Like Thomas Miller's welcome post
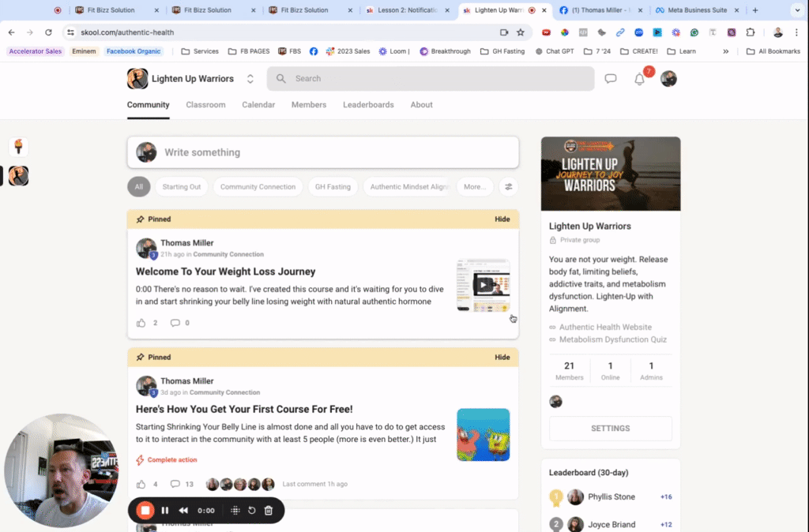The width and height of the screenshot is (809, 532). point(142,322)
